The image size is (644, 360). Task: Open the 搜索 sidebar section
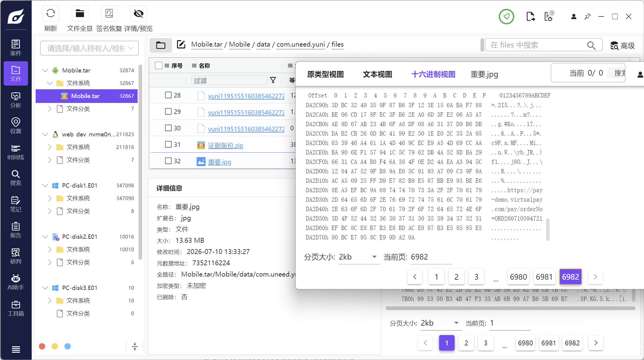[x=16, y=178]
